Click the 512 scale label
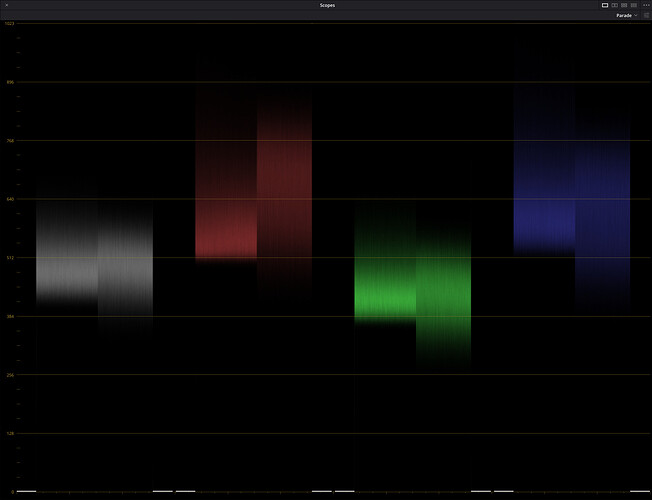The width and height of the screenshot is (652, 500). click(10, 258)
